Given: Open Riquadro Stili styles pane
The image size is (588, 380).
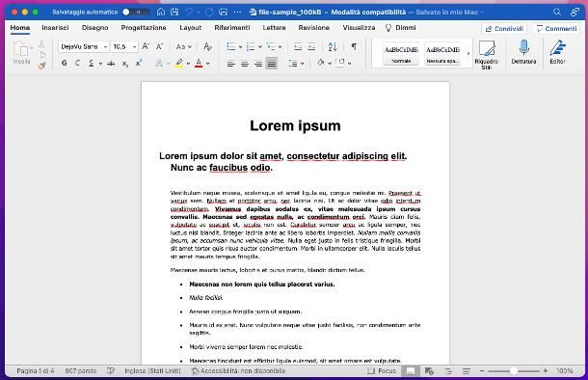Looking at the screenshot, I should pos(487,54).
